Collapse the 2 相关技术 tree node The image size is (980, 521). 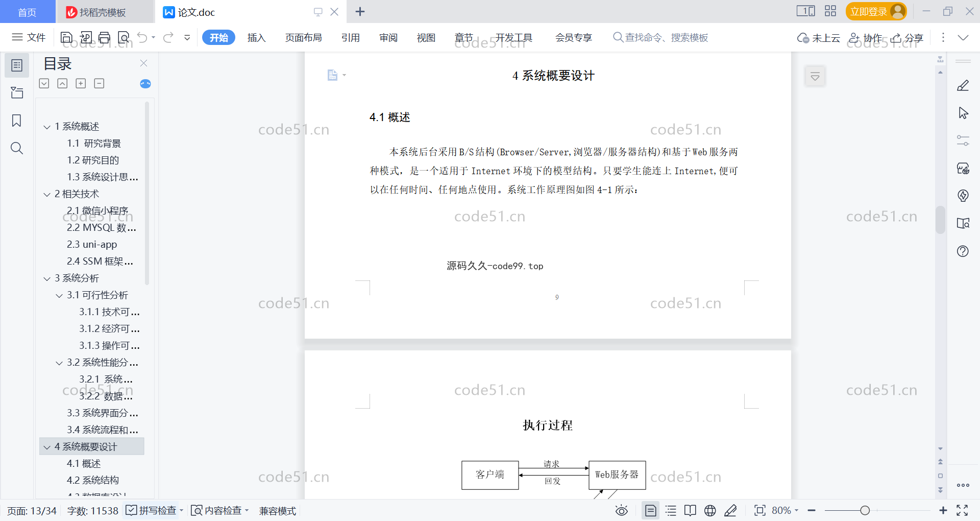(47, 194)
